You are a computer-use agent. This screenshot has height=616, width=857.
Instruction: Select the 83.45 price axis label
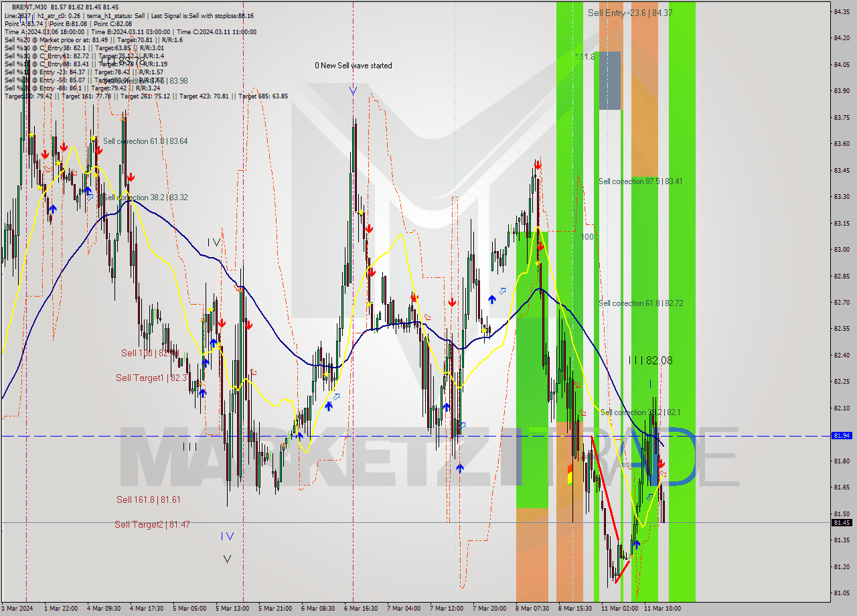tap(842, 170)
